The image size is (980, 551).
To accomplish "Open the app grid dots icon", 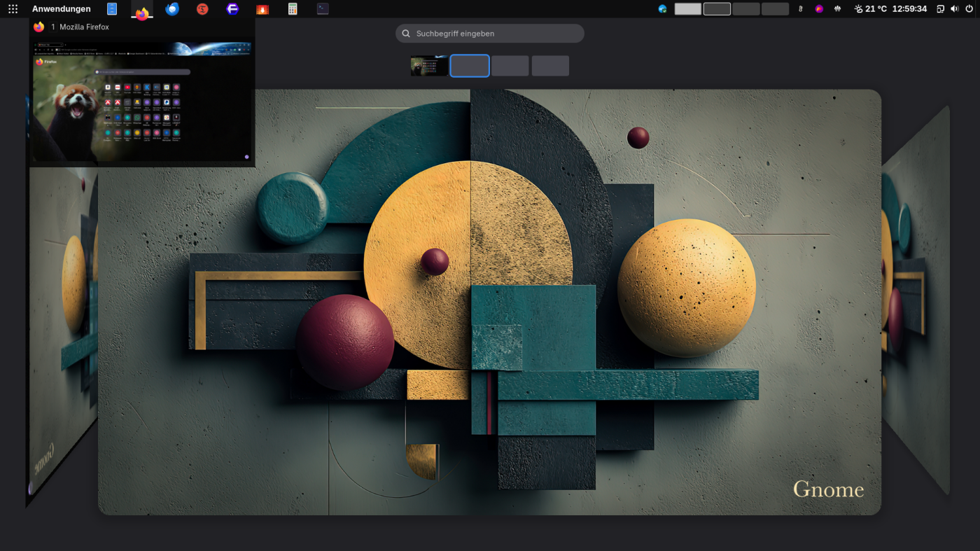I will (x=13, y=9).
